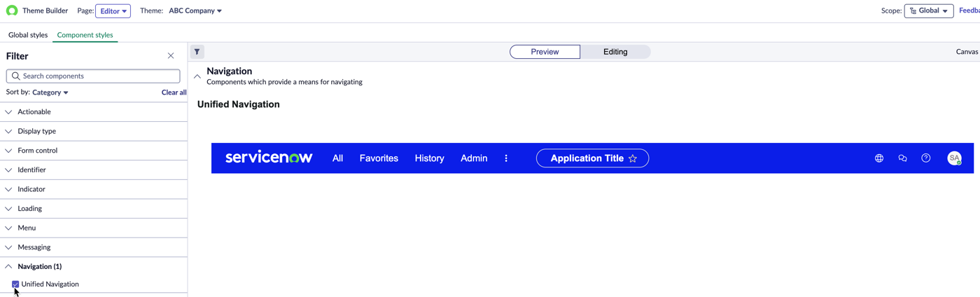Uncheck the Unified Navigation checkbox
This screenshot has width=980, height=297.
click(x=15, y=284)
